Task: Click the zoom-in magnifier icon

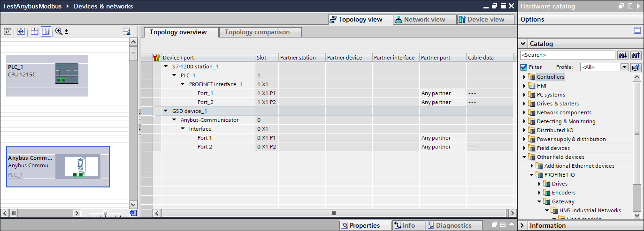Action: (59, 31)
